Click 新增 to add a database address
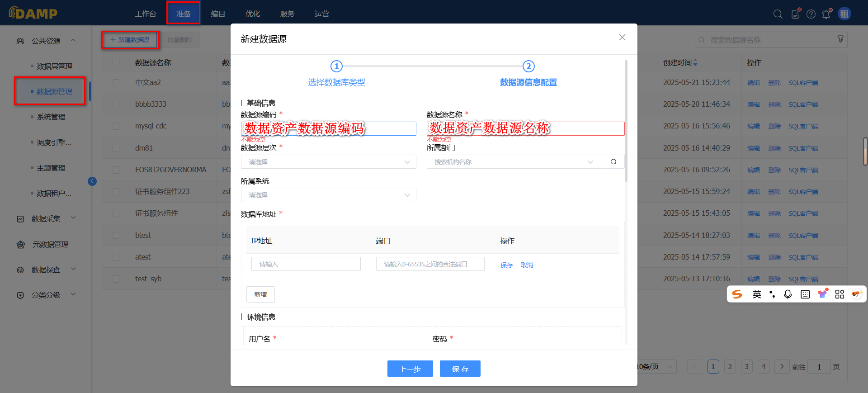The width and height of the screenshot is (868, 393). 260,294
